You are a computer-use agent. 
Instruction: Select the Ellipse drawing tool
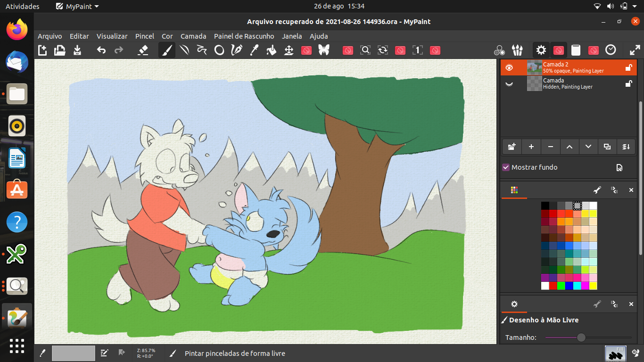pyautogui.click(x=219, y=50)
